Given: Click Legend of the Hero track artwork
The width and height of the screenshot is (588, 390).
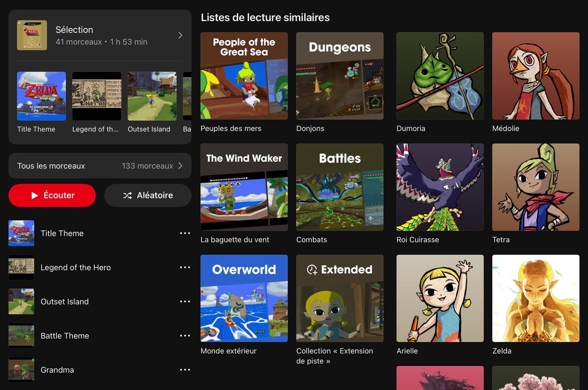Looking at the screenshot, I should (x=22, y=268).
